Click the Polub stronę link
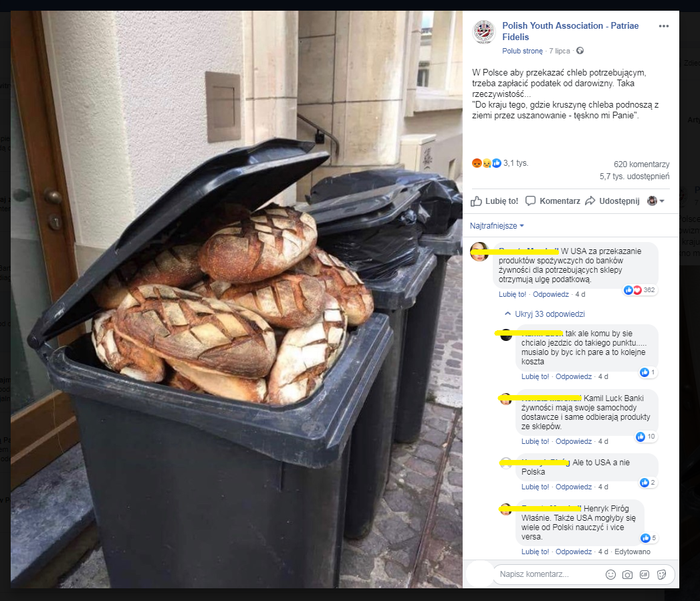 522,51
